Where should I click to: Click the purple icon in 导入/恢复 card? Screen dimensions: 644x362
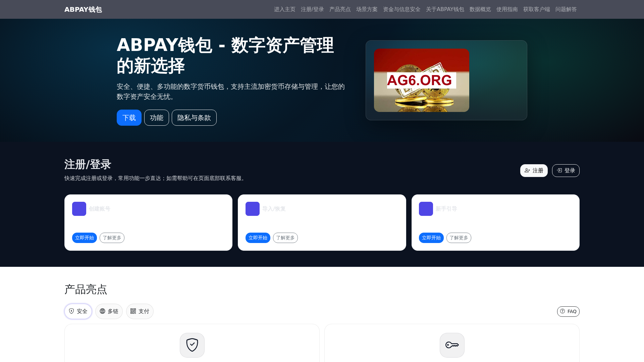click(253, 209)
